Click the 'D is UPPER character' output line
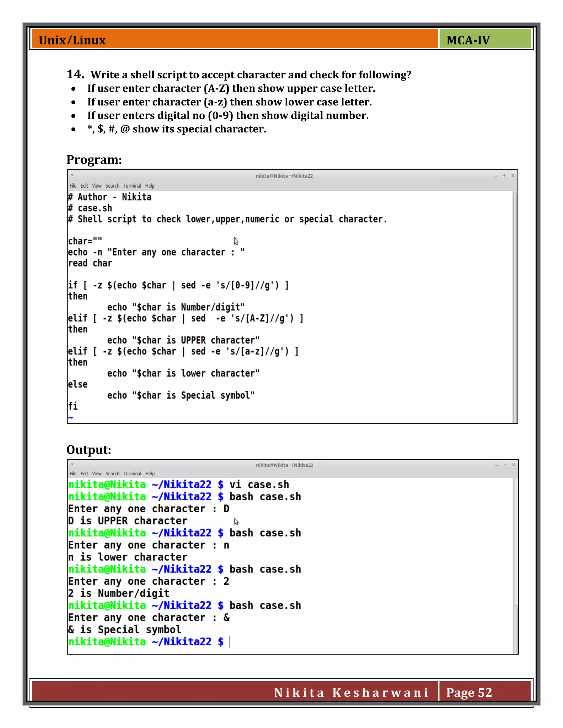 [x=128, y=521]
